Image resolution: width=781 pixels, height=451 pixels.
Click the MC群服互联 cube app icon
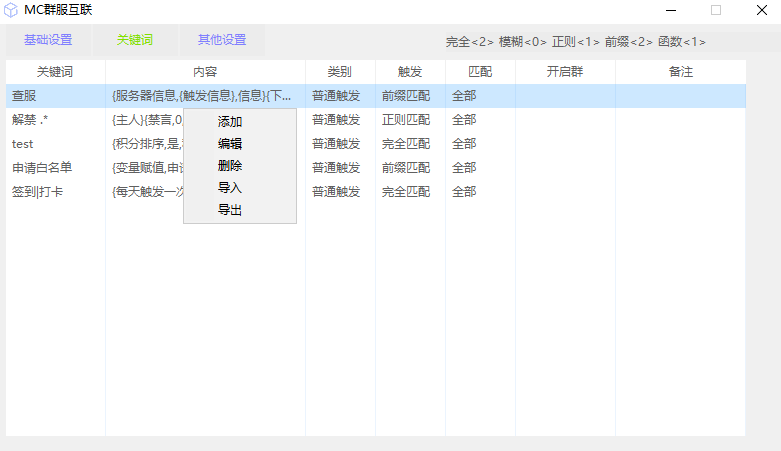pos(10,10)
